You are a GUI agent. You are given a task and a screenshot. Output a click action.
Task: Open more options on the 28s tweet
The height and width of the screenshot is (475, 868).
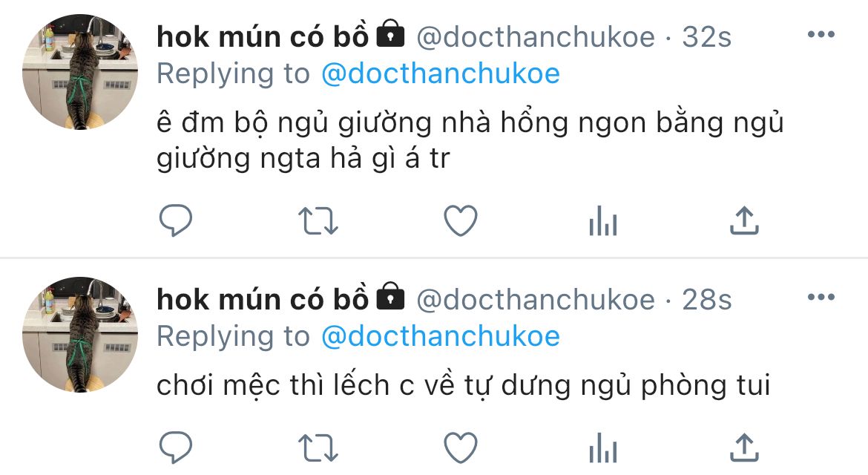click(x=821, y=298)
